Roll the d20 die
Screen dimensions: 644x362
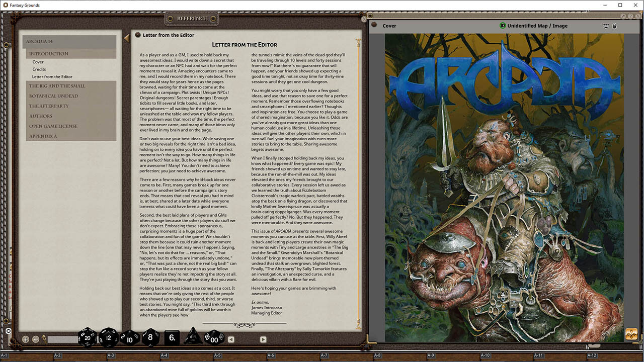(88, 338)
